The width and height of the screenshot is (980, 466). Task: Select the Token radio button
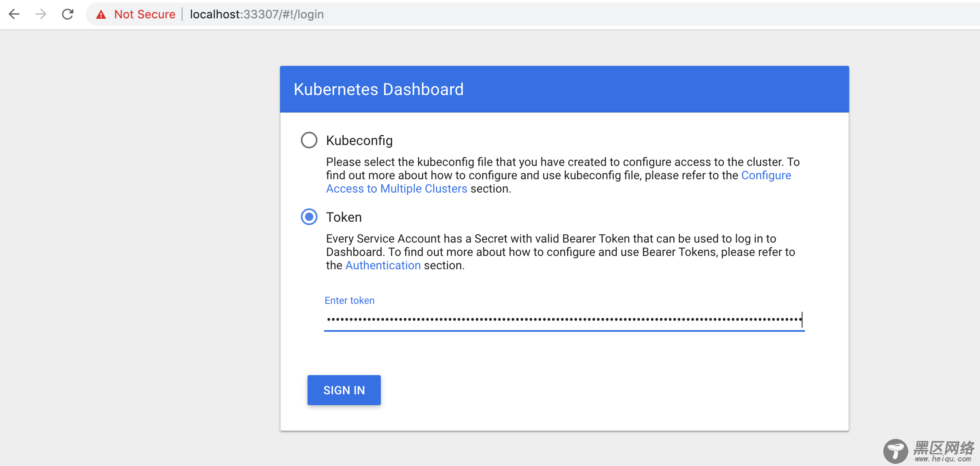309,217
